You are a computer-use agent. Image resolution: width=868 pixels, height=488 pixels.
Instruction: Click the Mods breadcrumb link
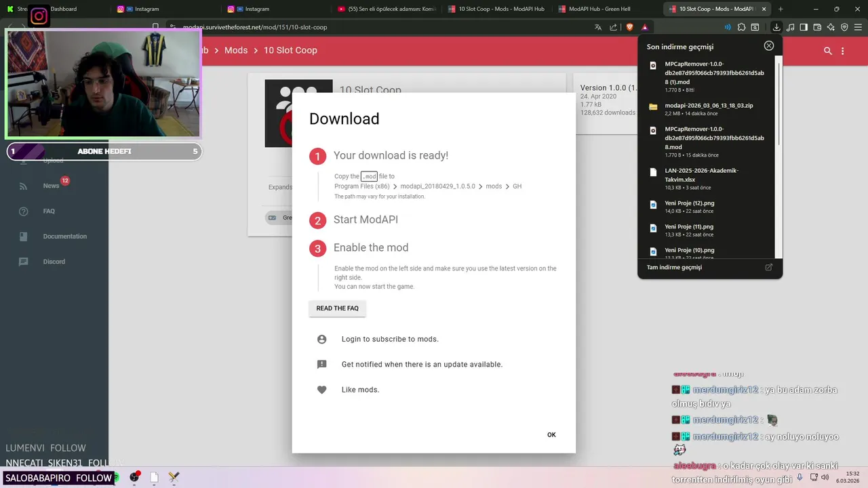pyautogui.click(x=236, y=50)
